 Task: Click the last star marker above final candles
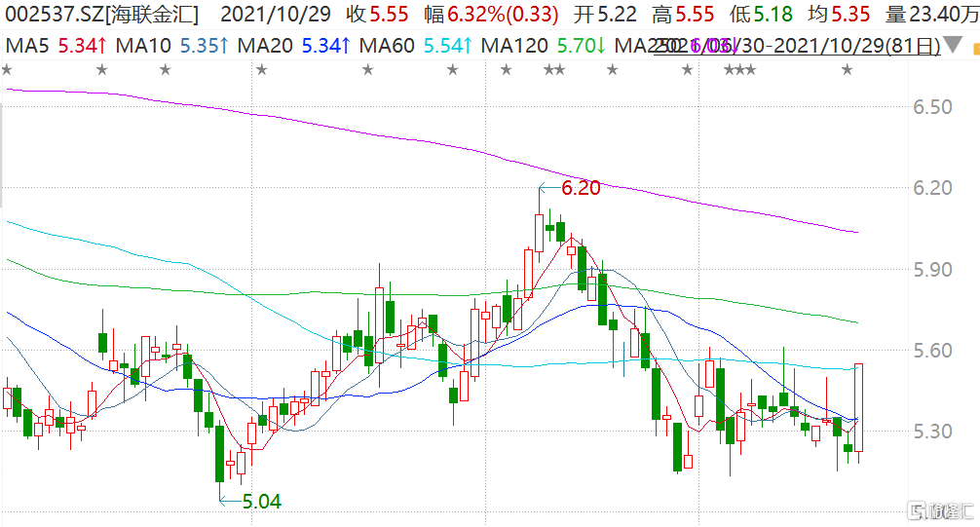[x=847, y=70]
